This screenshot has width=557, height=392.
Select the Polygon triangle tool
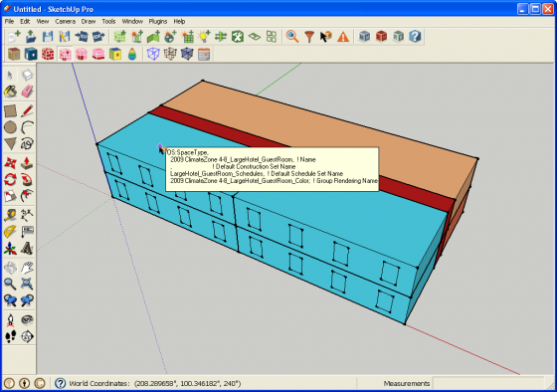coord(10,144)
